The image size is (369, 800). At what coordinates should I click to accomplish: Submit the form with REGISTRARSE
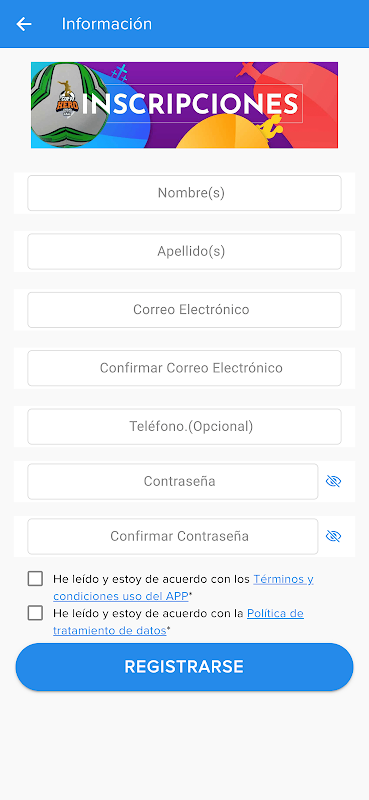point(184,667)
